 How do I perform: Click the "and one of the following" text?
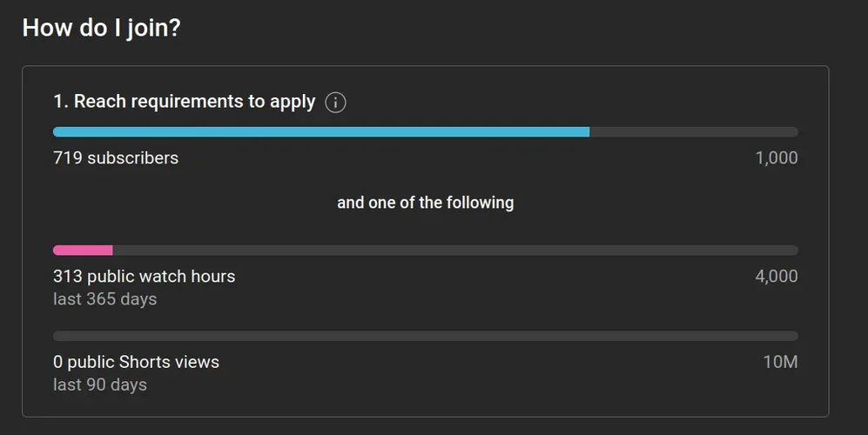[425, 203]
